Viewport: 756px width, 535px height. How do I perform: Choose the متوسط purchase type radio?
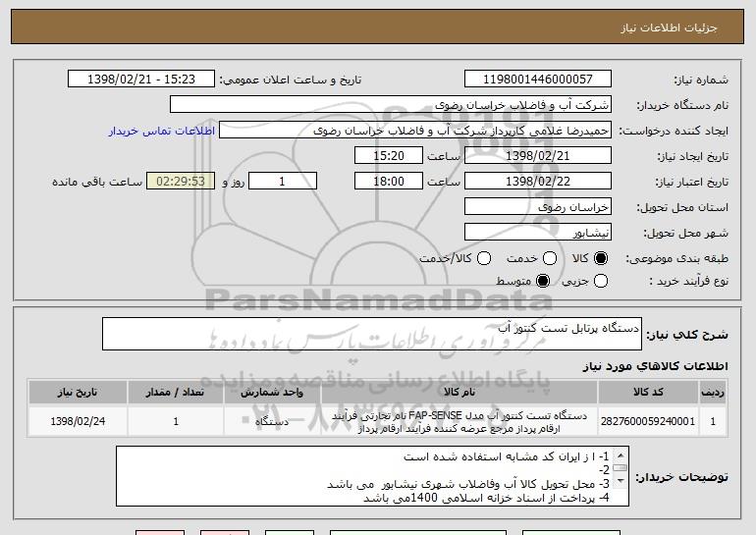point(543,281)
